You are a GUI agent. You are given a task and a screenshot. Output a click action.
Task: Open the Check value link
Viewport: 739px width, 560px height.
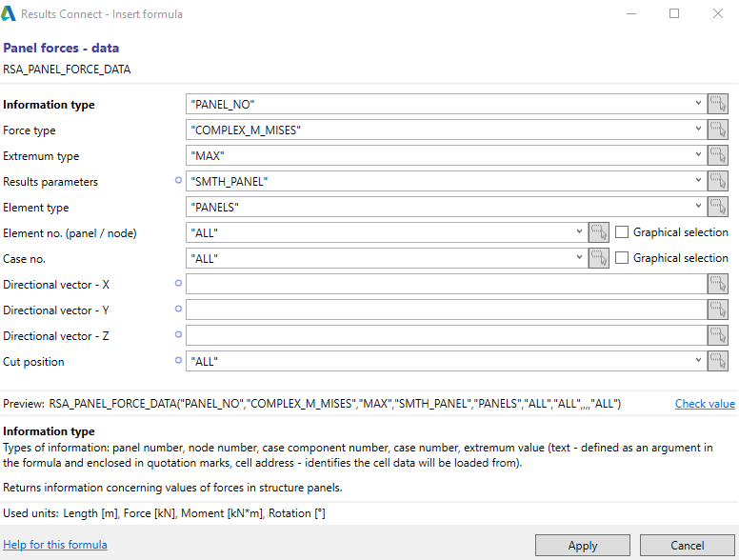705,404
